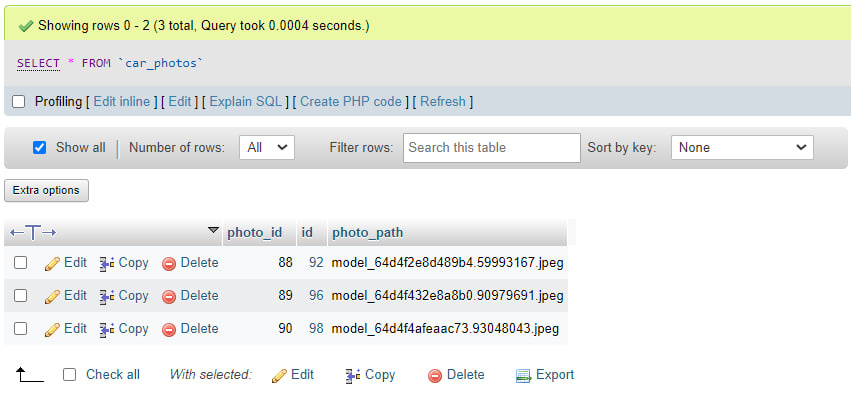Enable the Check all checkbox
This screenshot has height=393, width=851.
click(x=69, y=375)
